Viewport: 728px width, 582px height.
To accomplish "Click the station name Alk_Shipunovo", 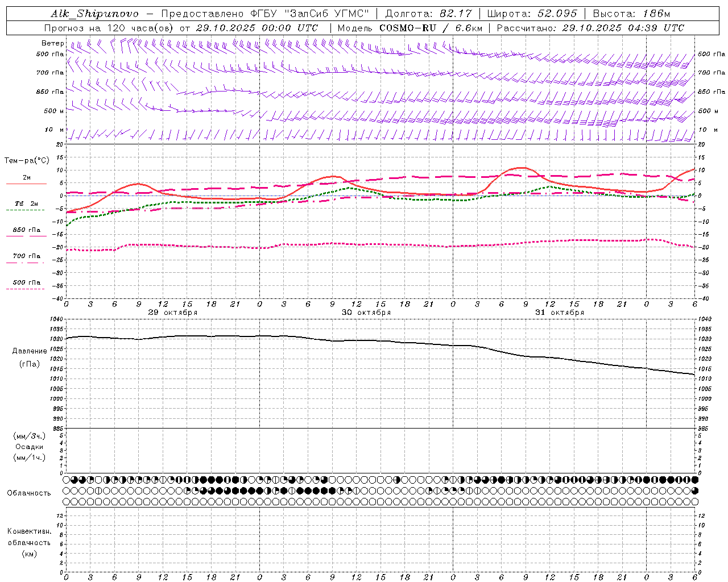I will [x=95, y=14].
